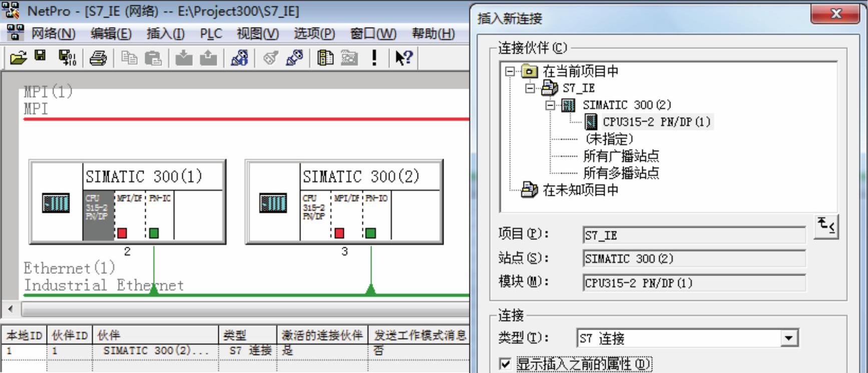Screen dimensions: 868x373
Task: Collapse the S7_IE project tree node
Action: click(530, 89)
